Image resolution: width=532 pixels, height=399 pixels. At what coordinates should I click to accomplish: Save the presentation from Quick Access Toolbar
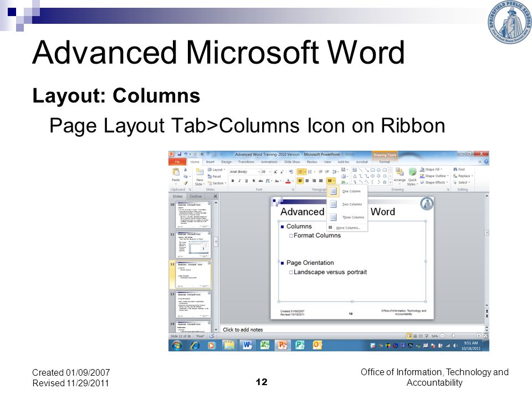point(179,154)
